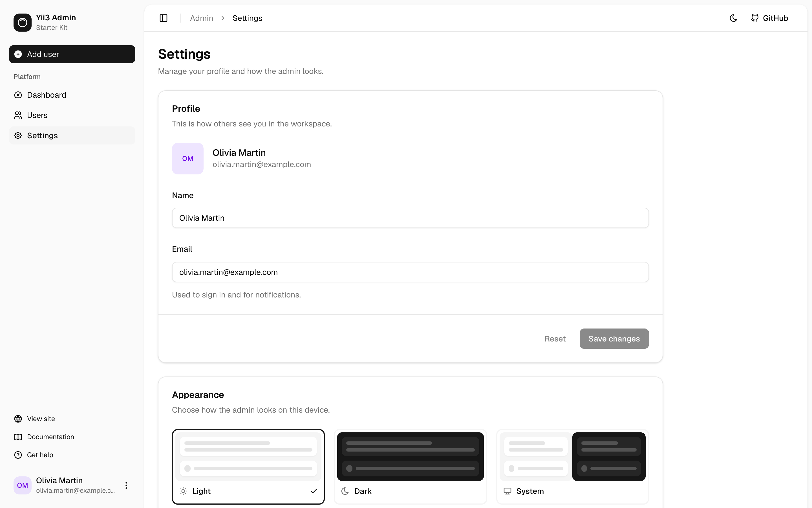Click Olivia Martin name in sidebar footer
The image size is (812, 508).
tap(59, 480)
